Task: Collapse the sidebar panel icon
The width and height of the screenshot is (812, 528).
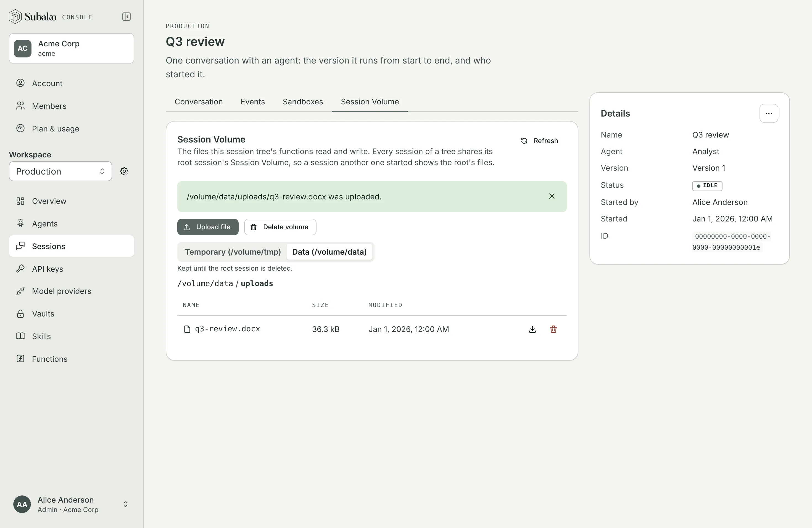Action: click(x=126, y=17)
